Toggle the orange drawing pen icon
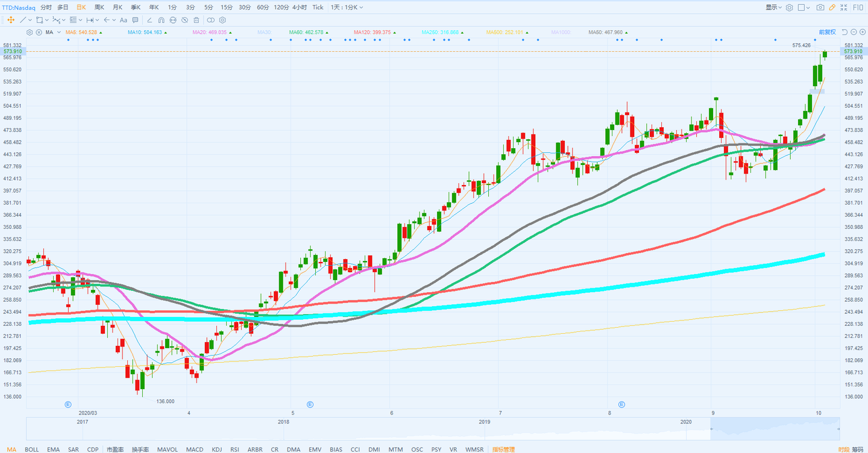Viewport: 868px width, 453px height. [832, 7]
